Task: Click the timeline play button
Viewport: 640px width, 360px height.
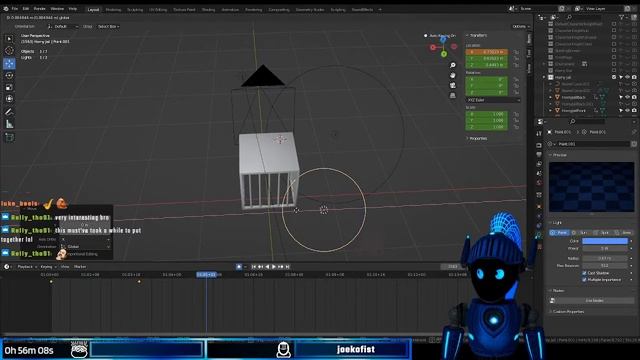Action: [274, 267]
